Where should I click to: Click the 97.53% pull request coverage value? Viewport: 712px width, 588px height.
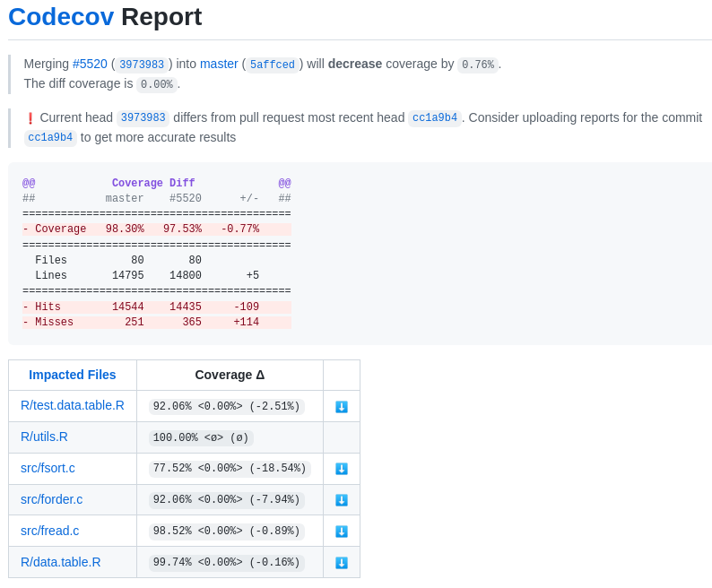click(183, 229)
